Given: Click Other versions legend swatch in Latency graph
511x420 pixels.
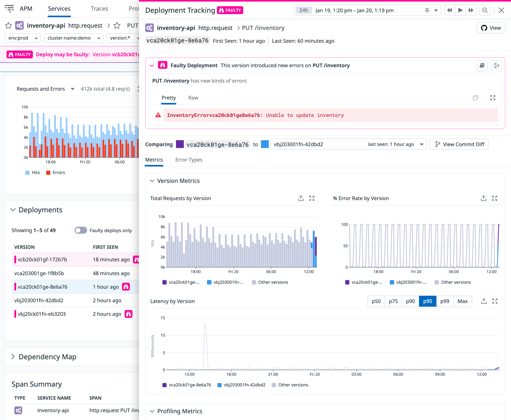Looking at the screenshot, I should pyautogui.click(x=274, y=385).
